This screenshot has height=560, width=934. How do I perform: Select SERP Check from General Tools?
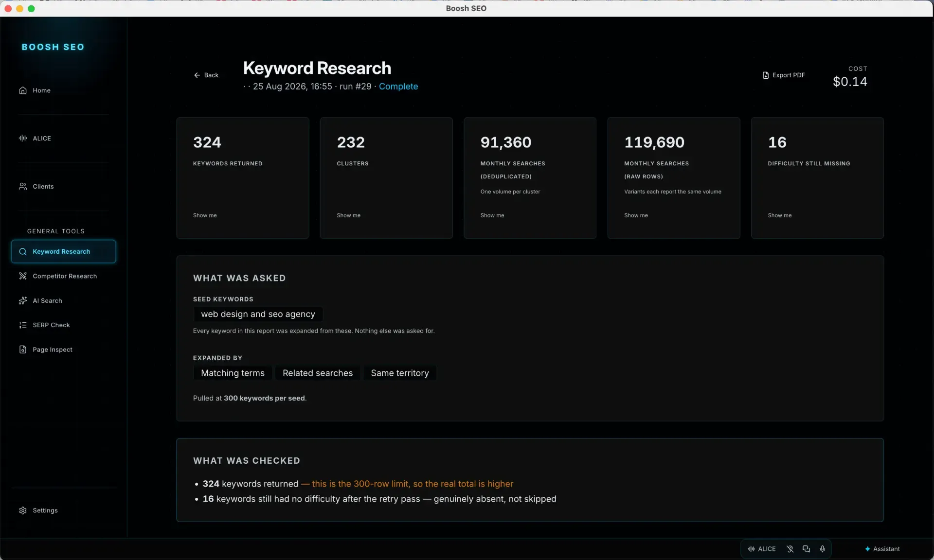tap(64, 325)
